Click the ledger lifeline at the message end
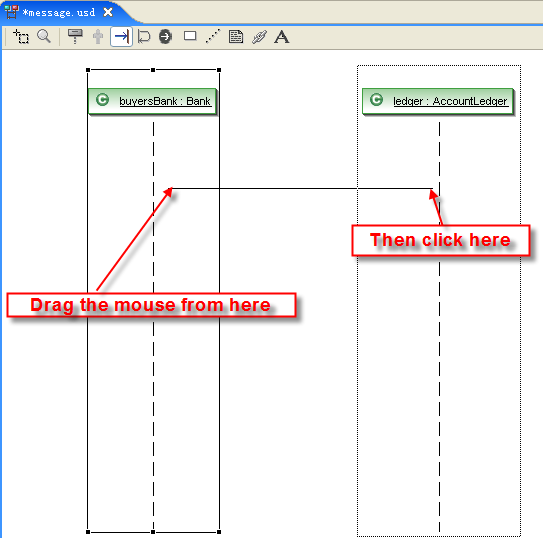 439,189
